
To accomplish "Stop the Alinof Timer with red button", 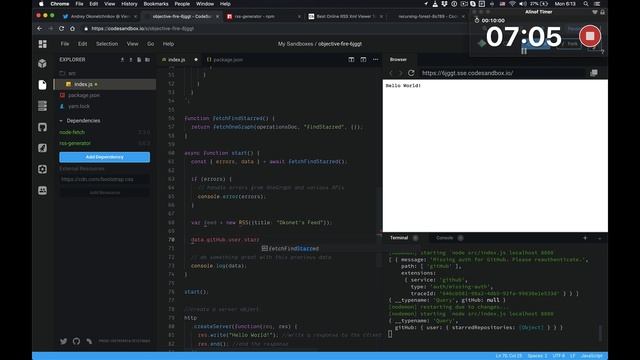I will [590, 36].
